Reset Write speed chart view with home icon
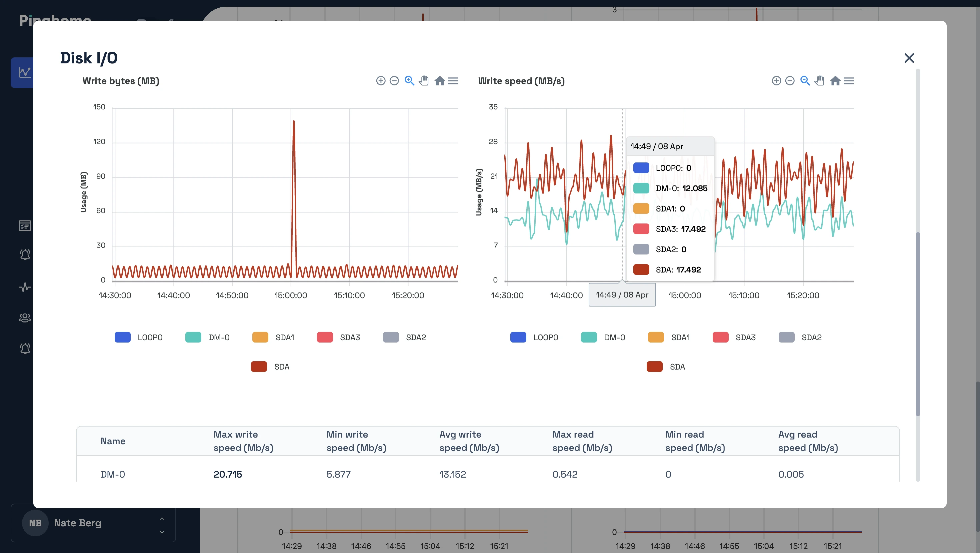 tap(835, 81)
